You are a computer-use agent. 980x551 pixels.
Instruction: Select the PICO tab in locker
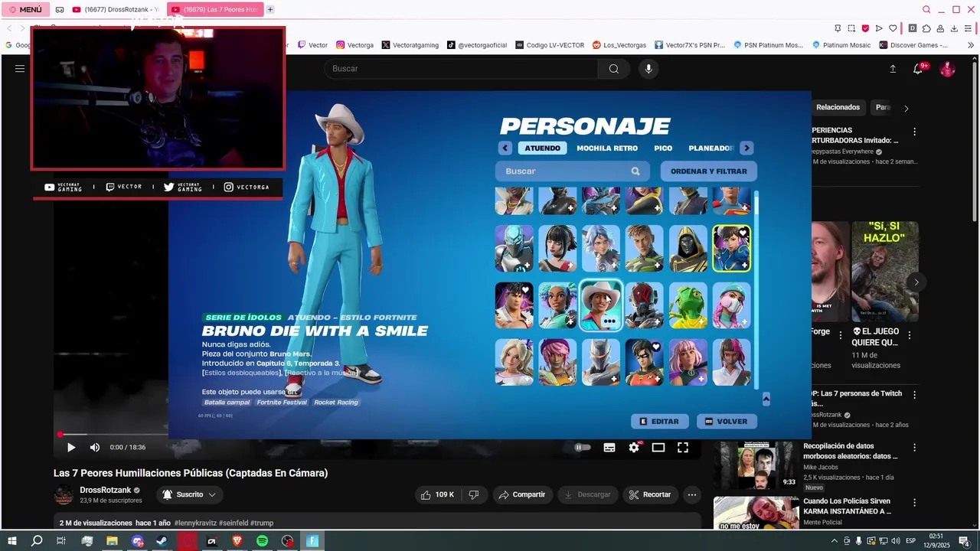(x=663, y=148)
